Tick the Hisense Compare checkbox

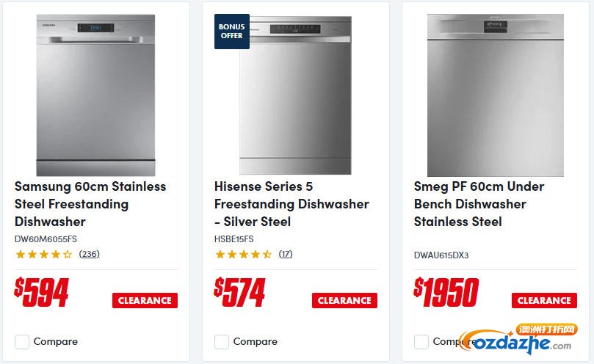pos(222,341)
